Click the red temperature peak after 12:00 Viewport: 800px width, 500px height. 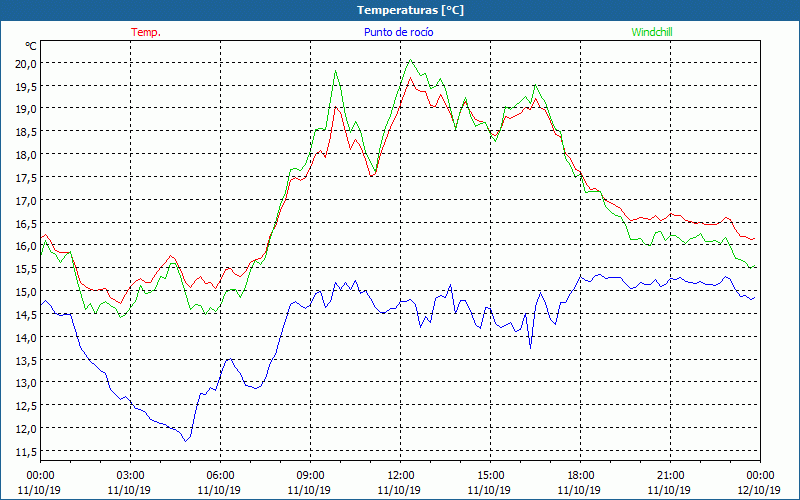[x=410, y=78]
